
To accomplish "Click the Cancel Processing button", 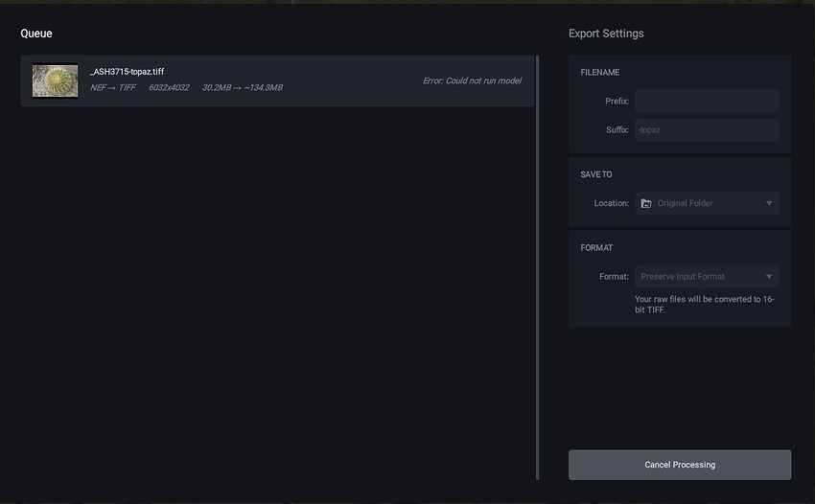I will (x=679, y=465).
